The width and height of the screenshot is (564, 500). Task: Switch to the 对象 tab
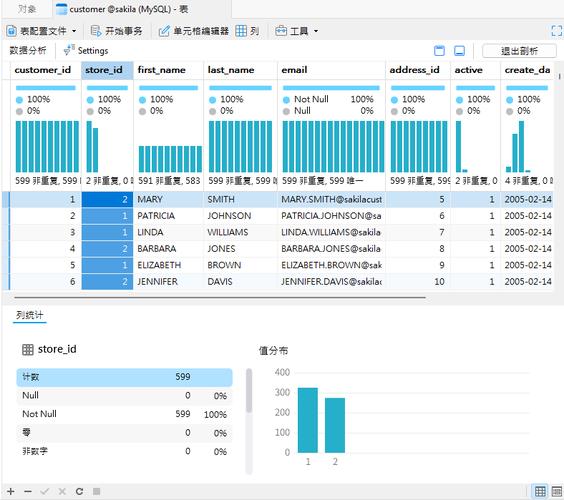tap(27, 9)
